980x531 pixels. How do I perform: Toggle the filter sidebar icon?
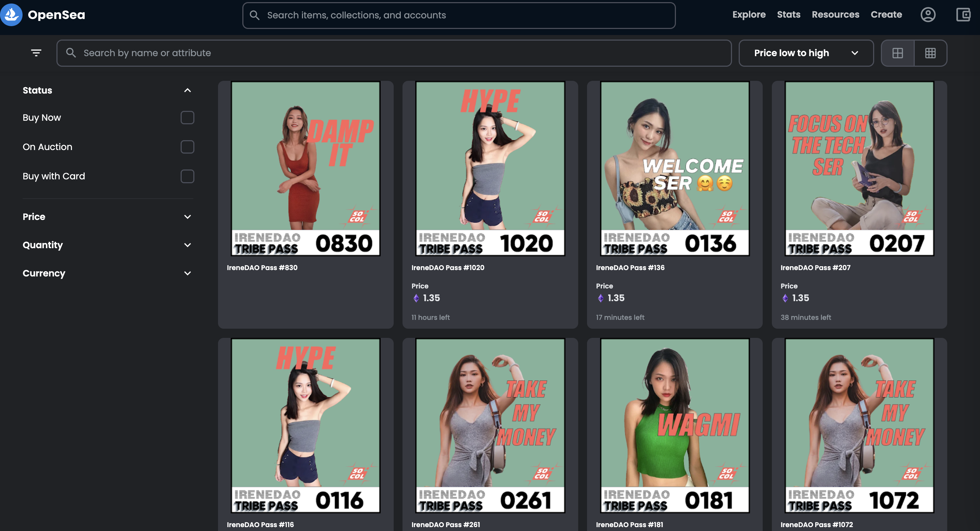pyautogui.click(x=36, y=53)
